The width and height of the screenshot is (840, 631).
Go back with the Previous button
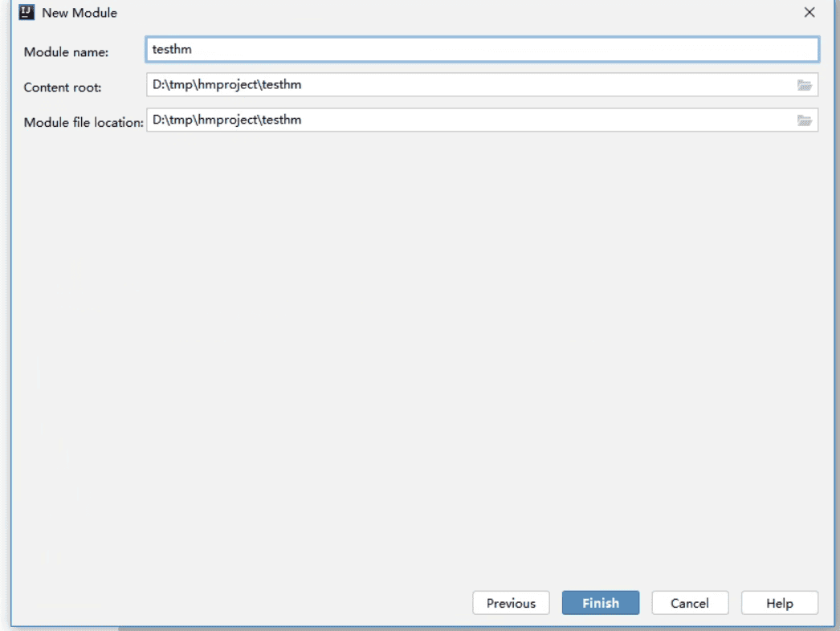tap(511, 603)
